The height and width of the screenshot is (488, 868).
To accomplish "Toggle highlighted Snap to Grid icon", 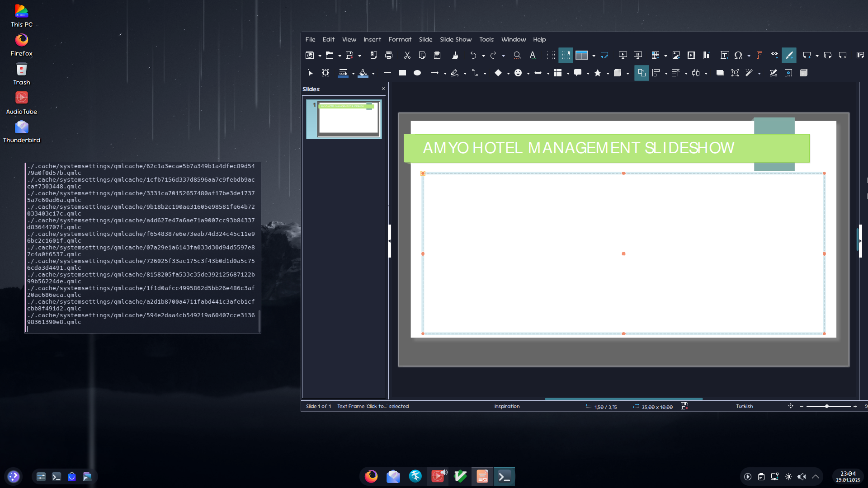I will (566, 55).
